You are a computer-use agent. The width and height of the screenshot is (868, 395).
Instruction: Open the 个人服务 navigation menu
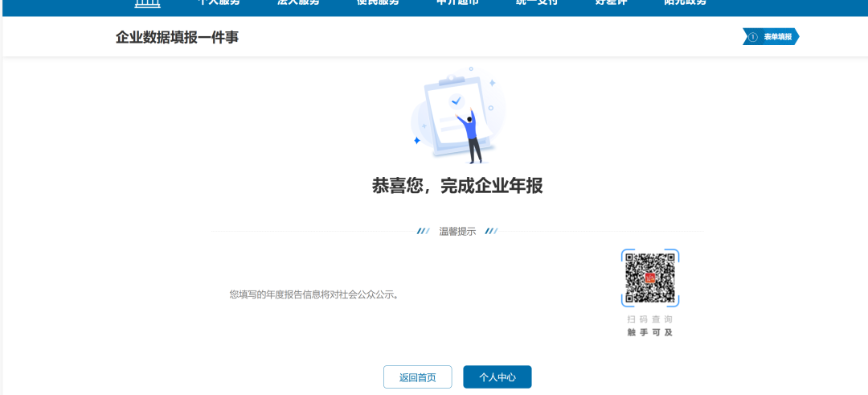click(218, 3)
